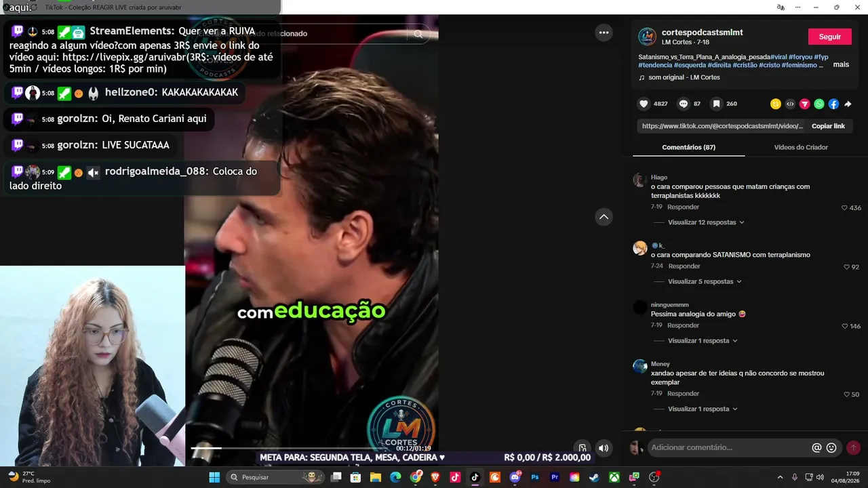This screenshot has width=868, height=488.
Task: Open Steam from the taskbar
Action: click(594, 477)
